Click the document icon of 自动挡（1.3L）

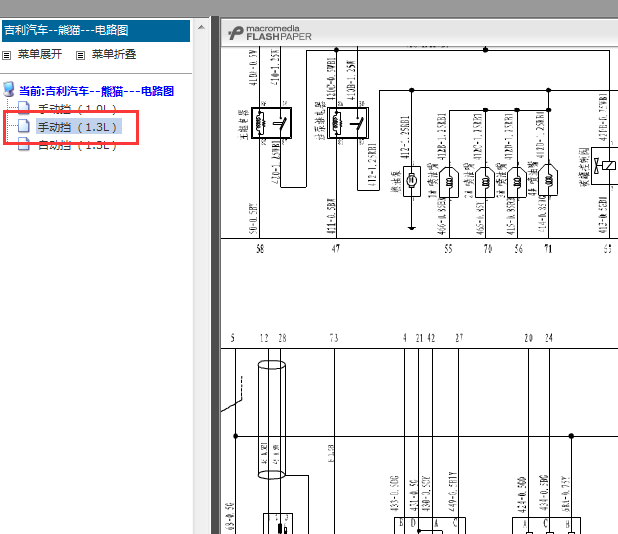click(24, 144)
